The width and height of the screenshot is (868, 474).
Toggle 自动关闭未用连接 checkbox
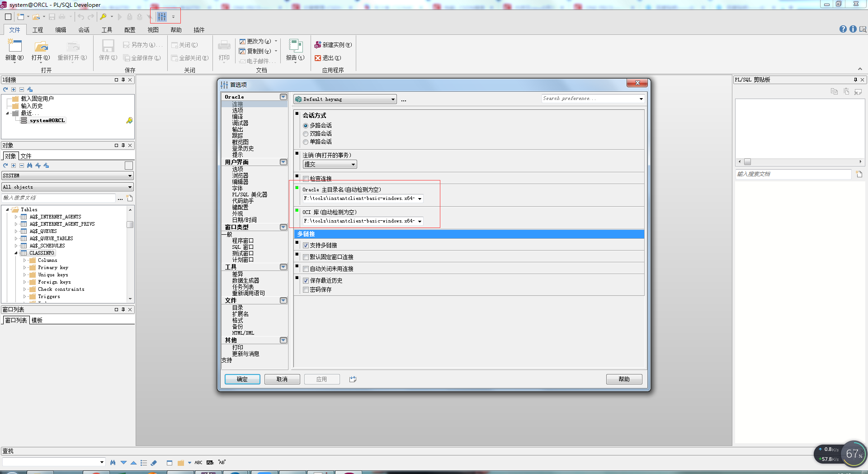(x=306, y=269)
